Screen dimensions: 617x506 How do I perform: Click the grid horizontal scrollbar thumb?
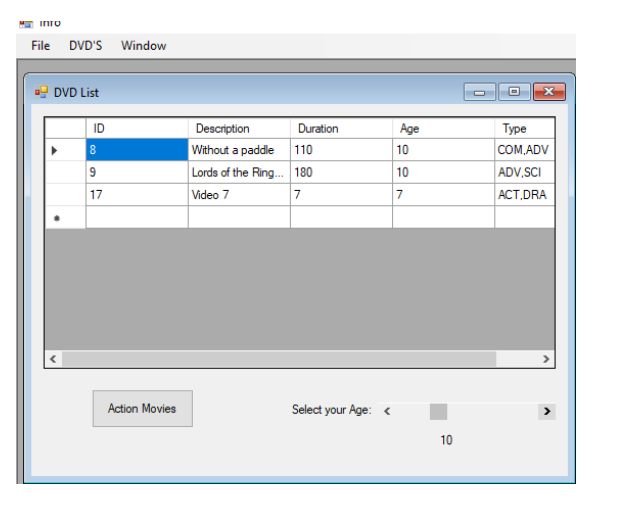pos(279,359)
